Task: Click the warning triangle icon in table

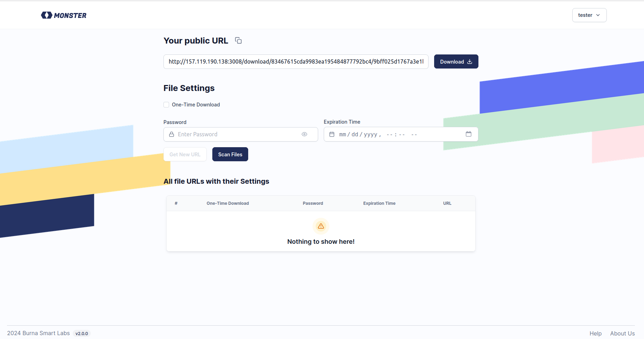Action: pos(321,226)
